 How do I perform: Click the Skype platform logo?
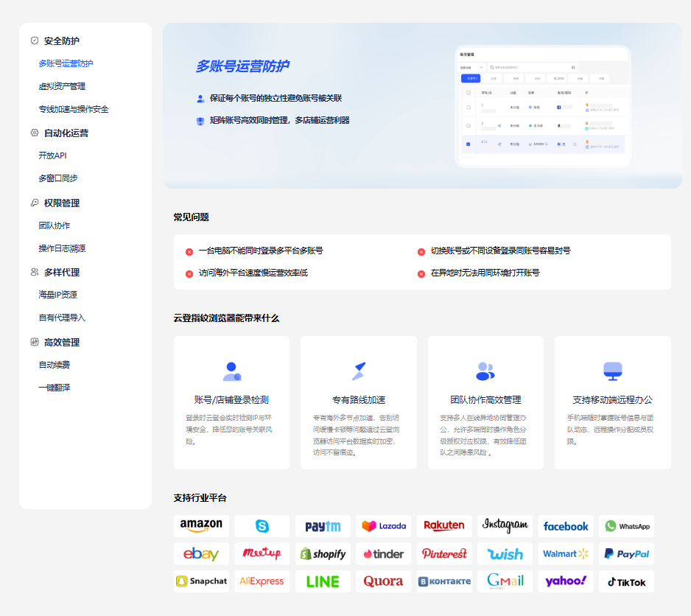(x=262, y=525)
